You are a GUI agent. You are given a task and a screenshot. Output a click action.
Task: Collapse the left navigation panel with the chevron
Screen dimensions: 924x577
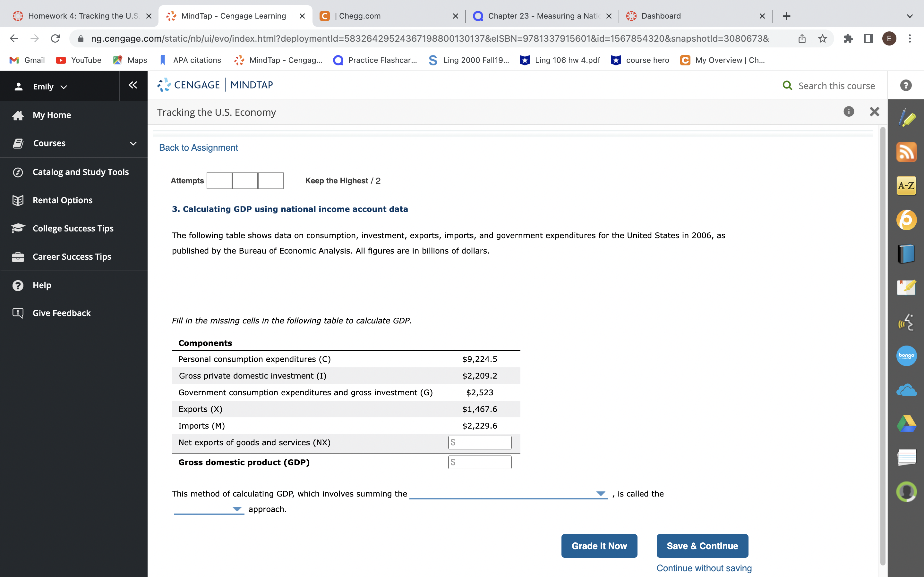(133, 86)
